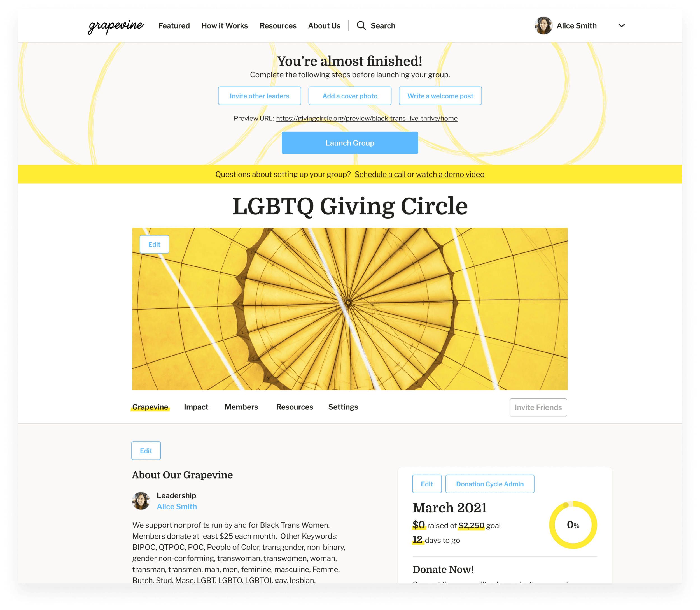Viewport: 700px width, 610px height.
Task: Click Launch Group button
Action: tap(349, 142)
